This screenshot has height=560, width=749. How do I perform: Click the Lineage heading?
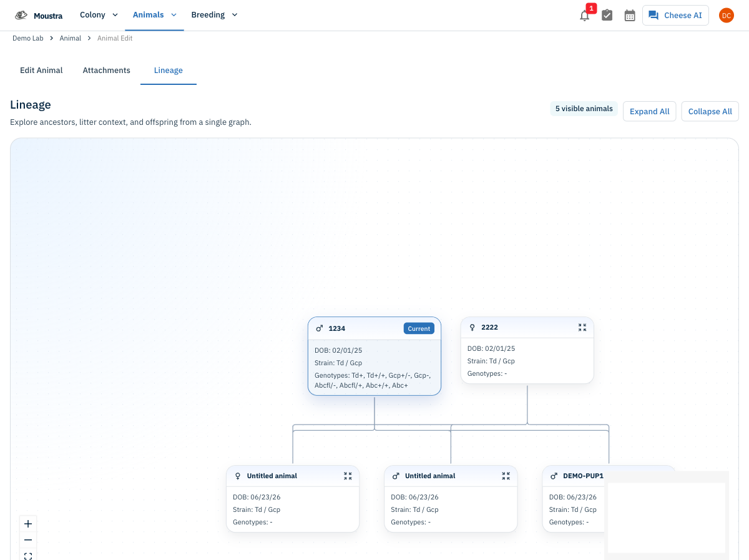[31, 104]
